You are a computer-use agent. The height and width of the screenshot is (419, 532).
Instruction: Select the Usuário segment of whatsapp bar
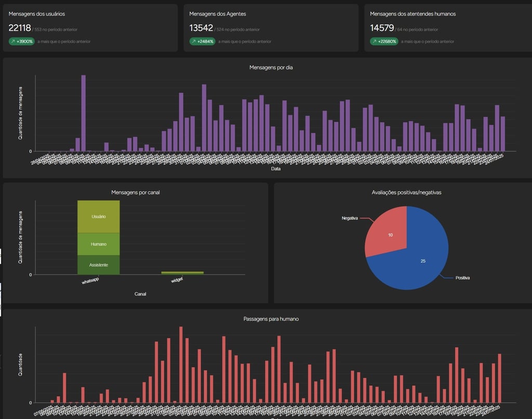coord(98,217)
